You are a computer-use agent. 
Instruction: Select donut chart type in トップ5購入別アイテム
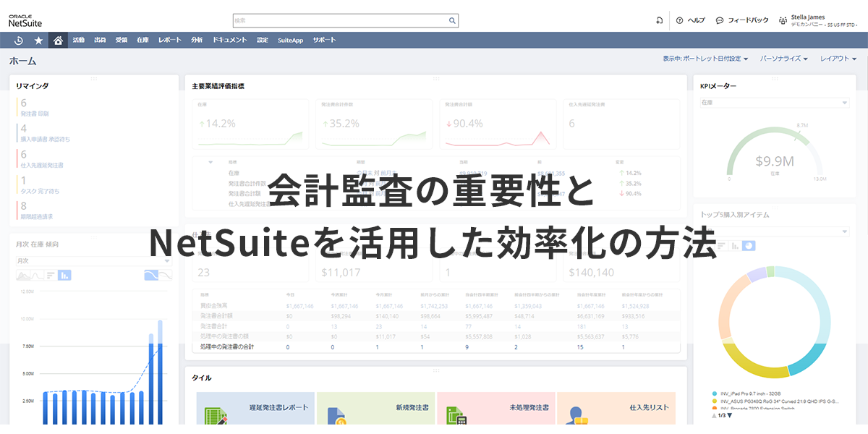coord(749,245)
